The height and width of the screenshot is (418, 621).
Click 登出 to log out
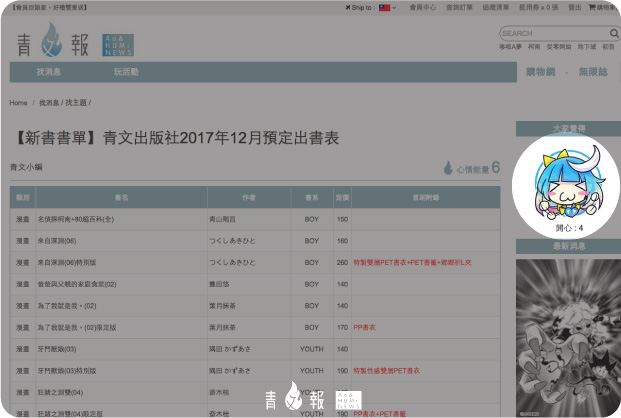[575, 7]
